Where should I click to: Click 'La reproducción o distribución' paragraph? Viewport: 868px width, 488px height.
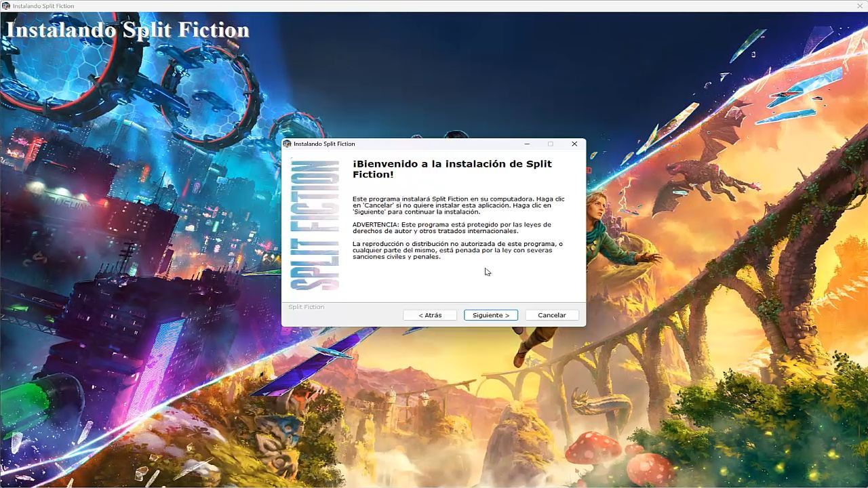point(458,250)
